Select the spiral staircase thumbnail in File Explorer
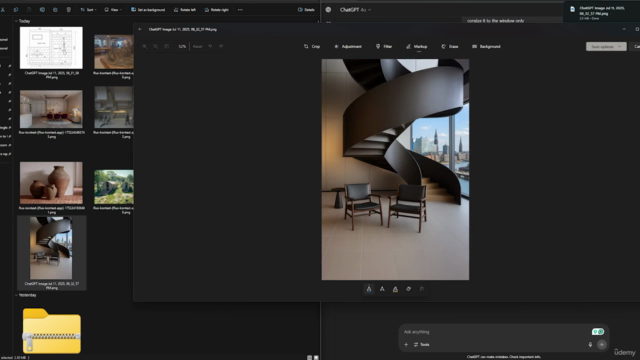The image size is (640, 360). (51, 248)
